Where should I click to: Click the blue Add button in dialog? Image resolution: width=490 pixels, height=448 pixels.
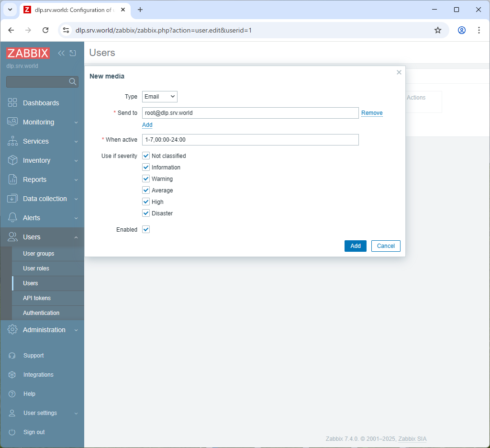[356, 246]
